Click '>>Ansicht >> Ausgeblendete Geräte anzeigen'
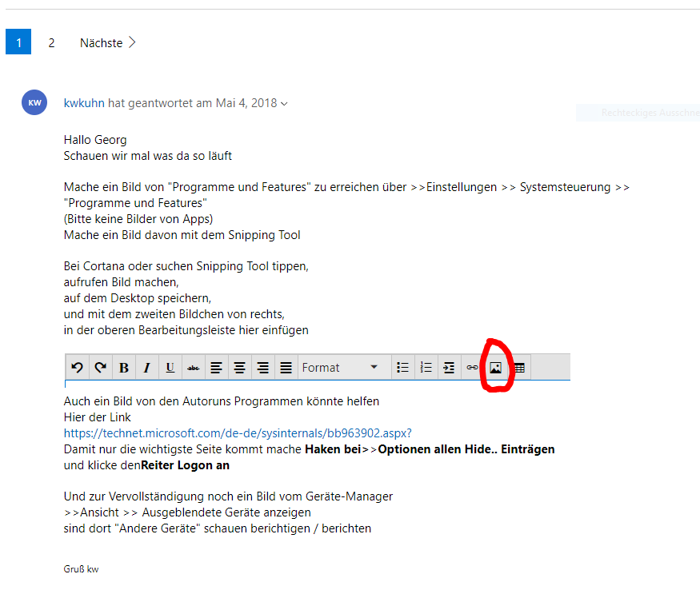This screenshot has height=590, width=700. [187, 512]
